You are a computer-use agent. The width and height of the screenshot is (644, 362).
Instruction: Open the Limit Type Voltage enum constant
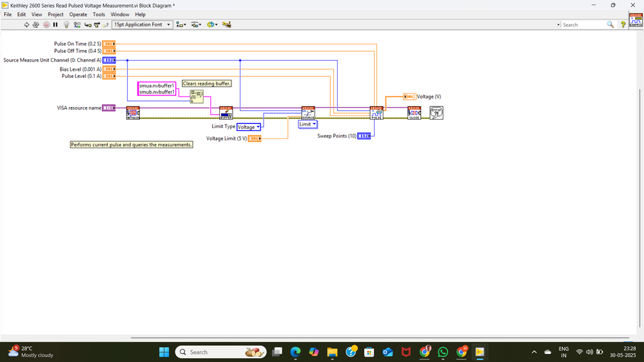pyautogui.click(x=248, y=128)
